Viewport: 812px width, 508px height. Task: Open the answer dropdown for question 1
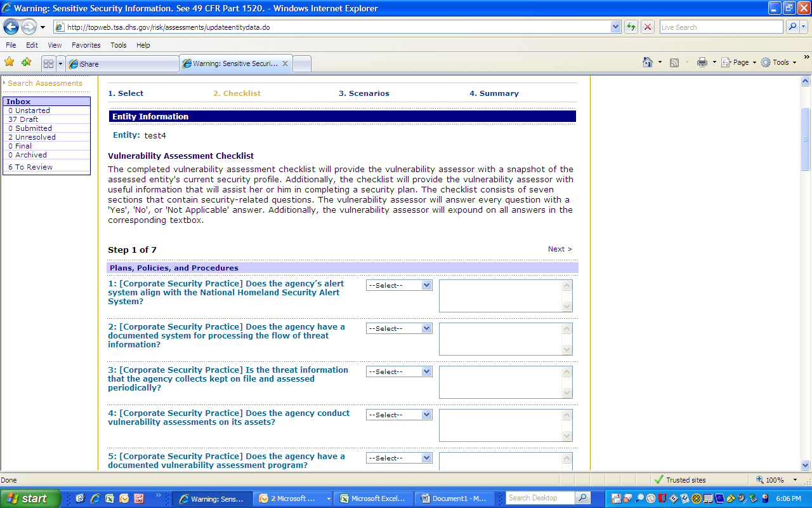tap(399, 286)
